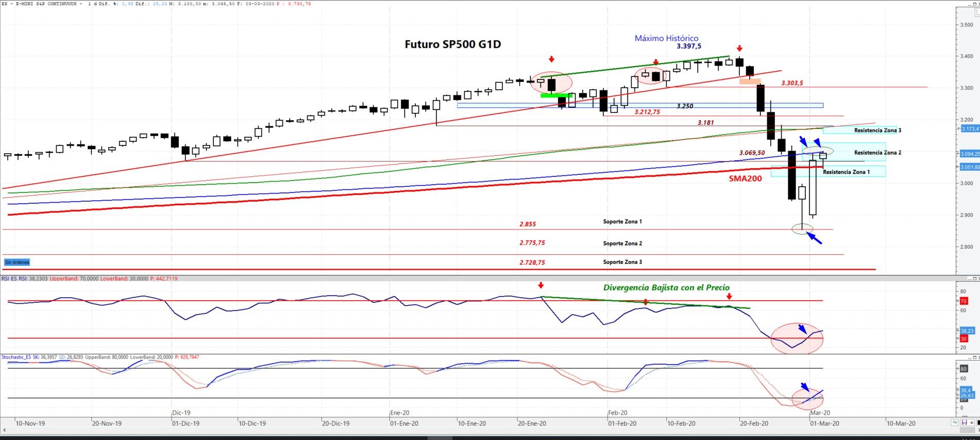Click the red RSI 30 lower band tag
The height and width of the screenshot is (440, 980).
964,339
